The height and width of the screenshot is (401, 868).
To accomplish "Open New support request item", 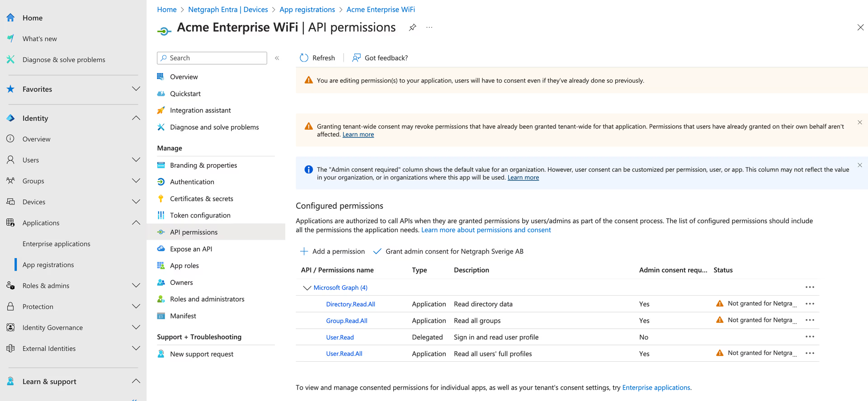I will 202,354.
